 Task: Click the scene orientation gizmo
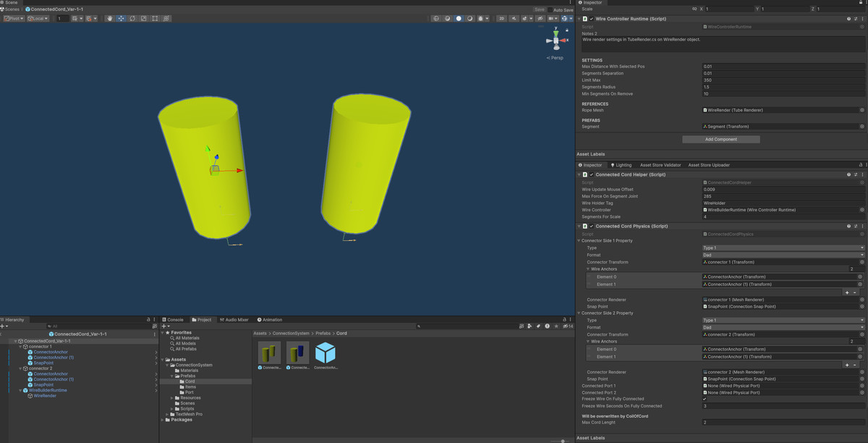[x=555, y=40]
